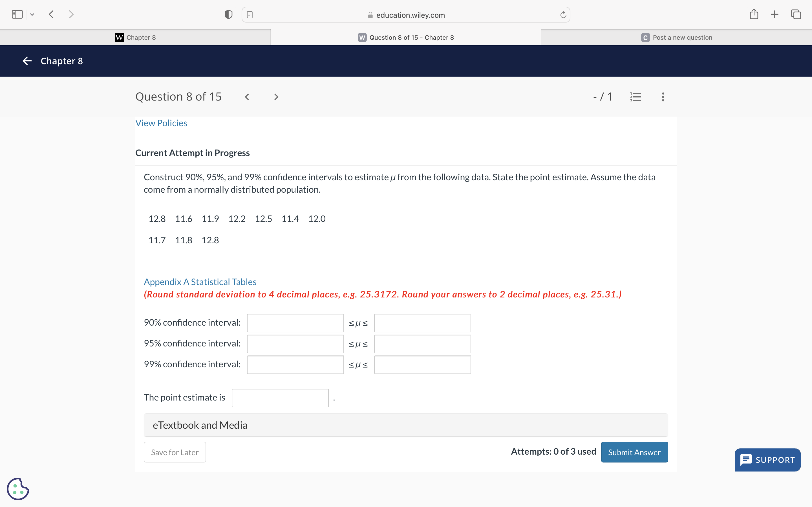The height and width of the screenshot is (507, 812).
Task: Click the Safari sidebar toggle icon
Action: tap(17, 14)
